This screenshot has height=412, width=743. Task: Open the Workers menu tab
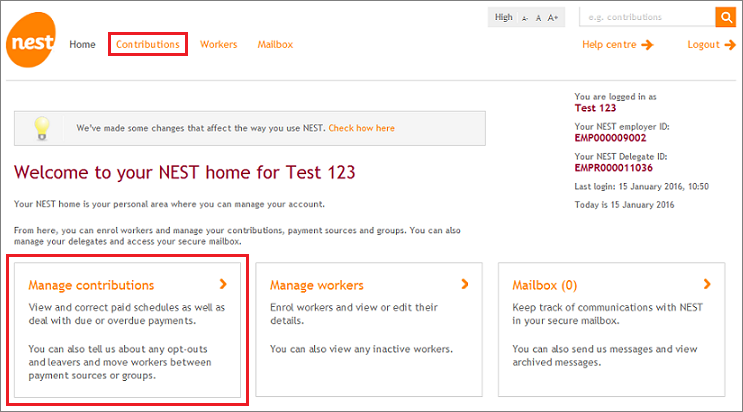(219, 45)
